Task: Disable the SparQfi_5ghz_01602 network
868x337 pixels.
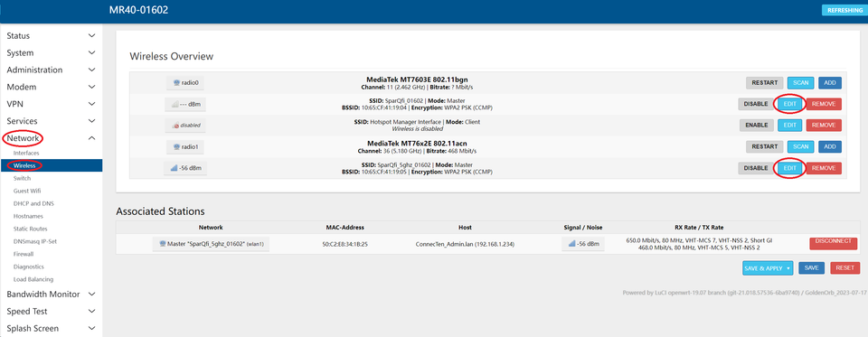Action: point(756,168)
